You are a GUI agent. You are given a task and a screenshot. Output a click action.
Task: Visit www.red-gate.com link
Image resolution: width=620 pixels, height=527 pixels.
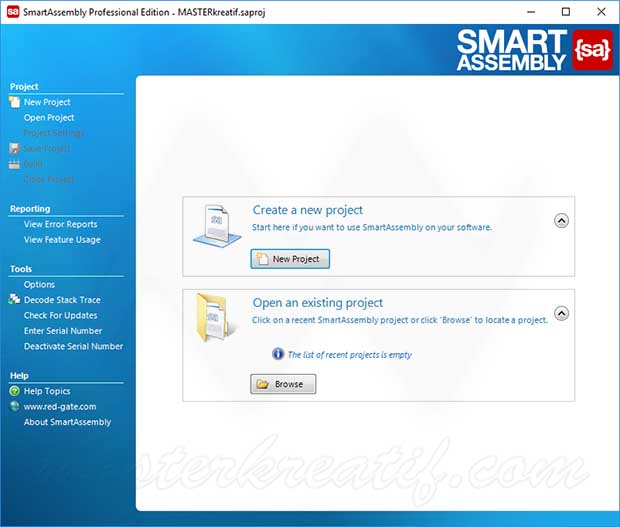click(60, 407)
